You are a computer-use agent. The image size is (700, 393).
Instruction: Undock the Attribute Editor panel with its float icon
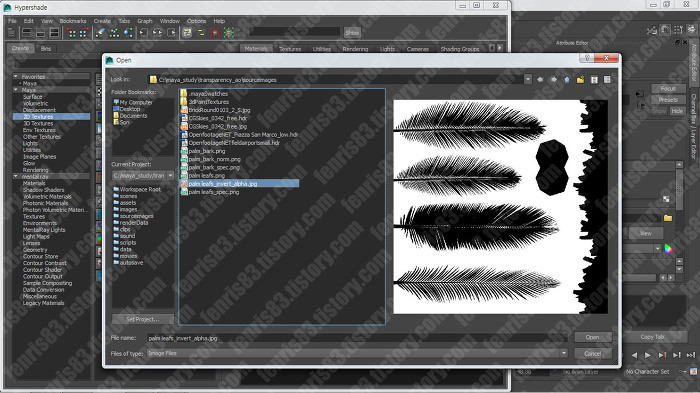click(x=677, y=42)
